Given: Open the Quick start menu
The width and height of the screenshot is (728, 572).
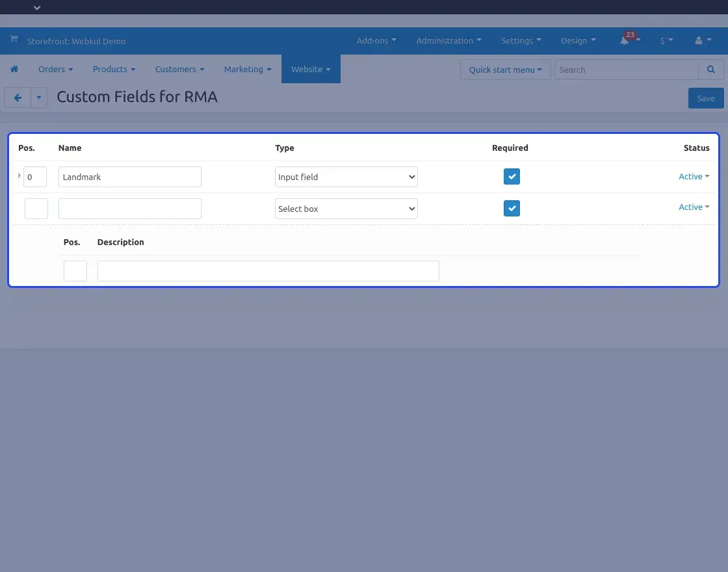Looking at the screenshot, I should point(505,70).
